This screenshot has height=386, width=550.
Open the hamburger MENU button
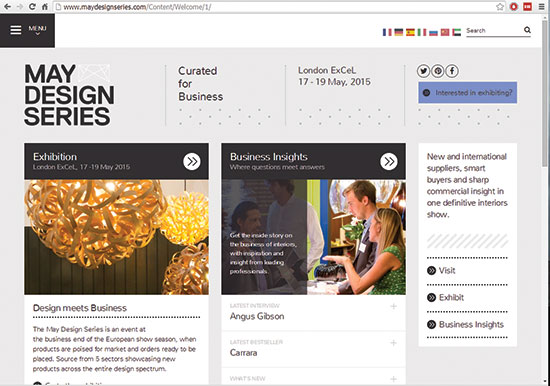pos(27,30)
